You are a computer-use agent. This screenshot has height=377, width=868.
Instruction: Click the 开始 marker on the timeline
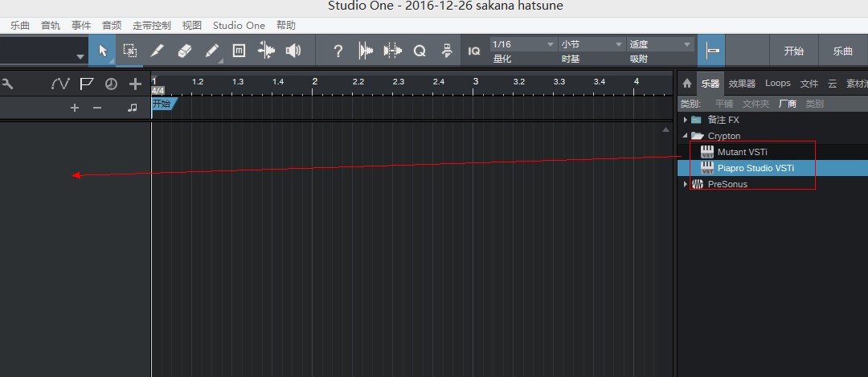(x=163, y=104)
